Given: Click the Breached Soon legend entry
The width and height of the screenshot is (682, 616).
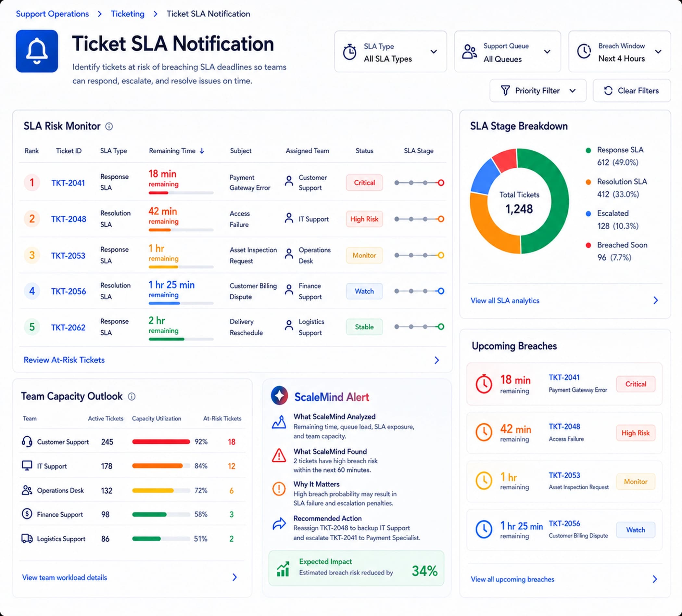Looking at the screenshot, I should pyautogui.click(x=616, y=251).
